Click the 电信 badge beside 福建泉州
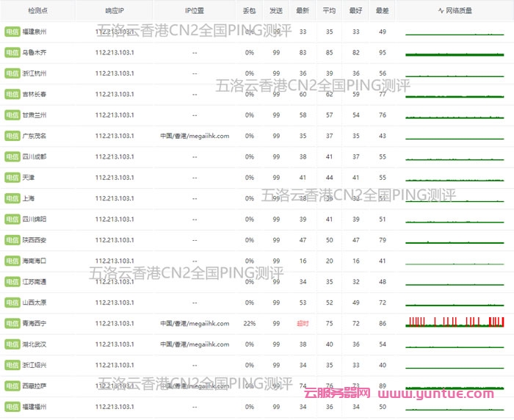Viewport: 514px width, 420px height. point(12,32)
